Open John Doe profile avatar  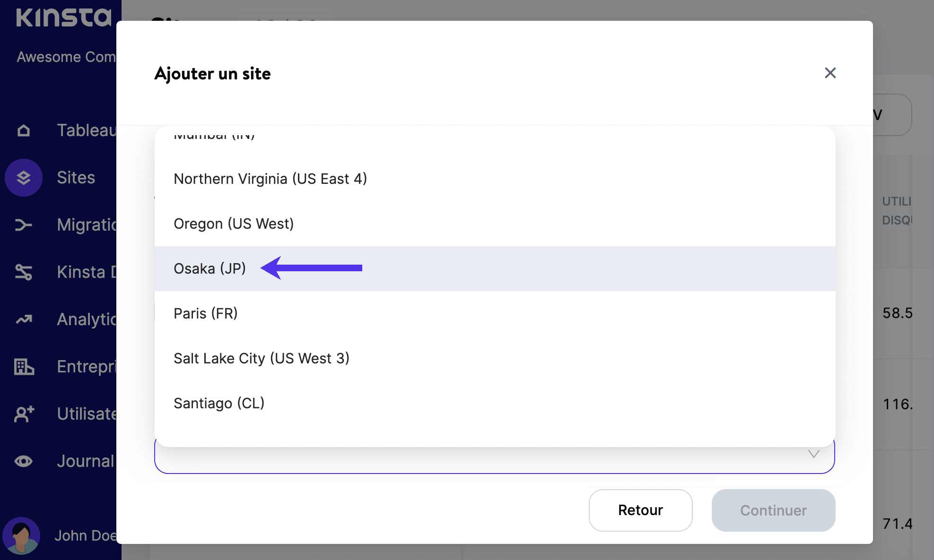point(21,536)
